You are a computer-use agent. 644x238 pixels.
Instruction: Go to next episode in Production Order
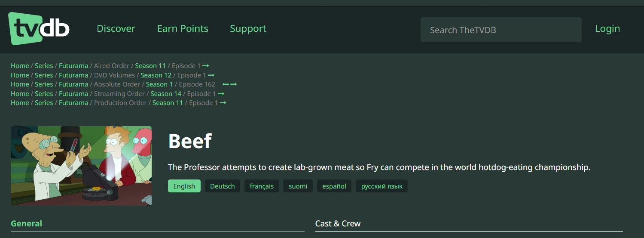(223, 103)
